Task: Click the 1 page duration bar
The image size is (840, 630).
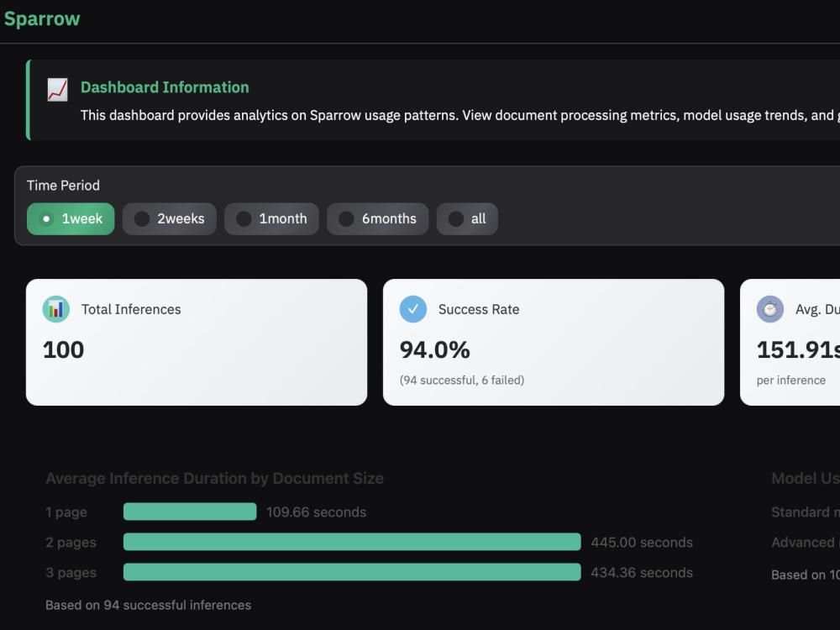Action: pyautogui.click(x=190, y=512)
